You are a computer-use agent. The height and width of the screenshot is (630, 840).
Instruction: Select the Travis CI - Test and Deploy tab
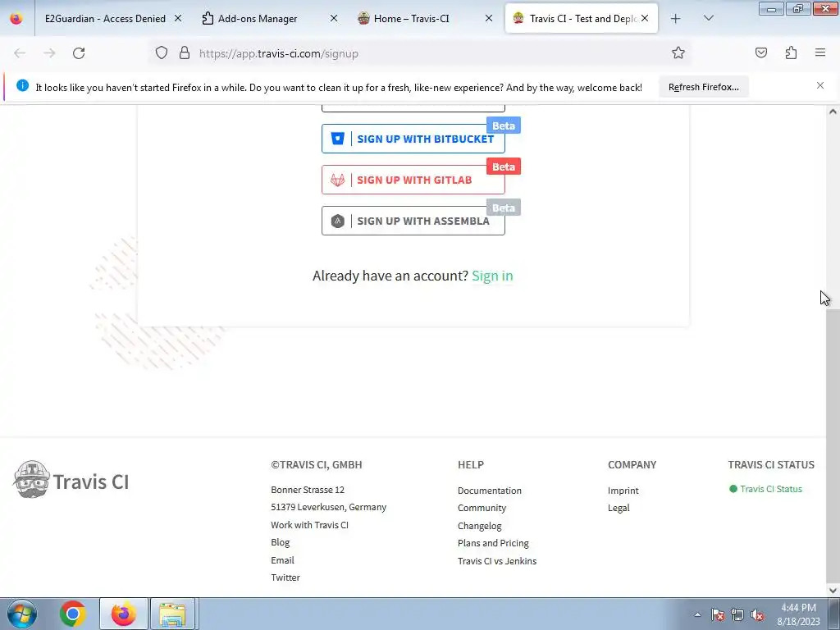[582, 18]
